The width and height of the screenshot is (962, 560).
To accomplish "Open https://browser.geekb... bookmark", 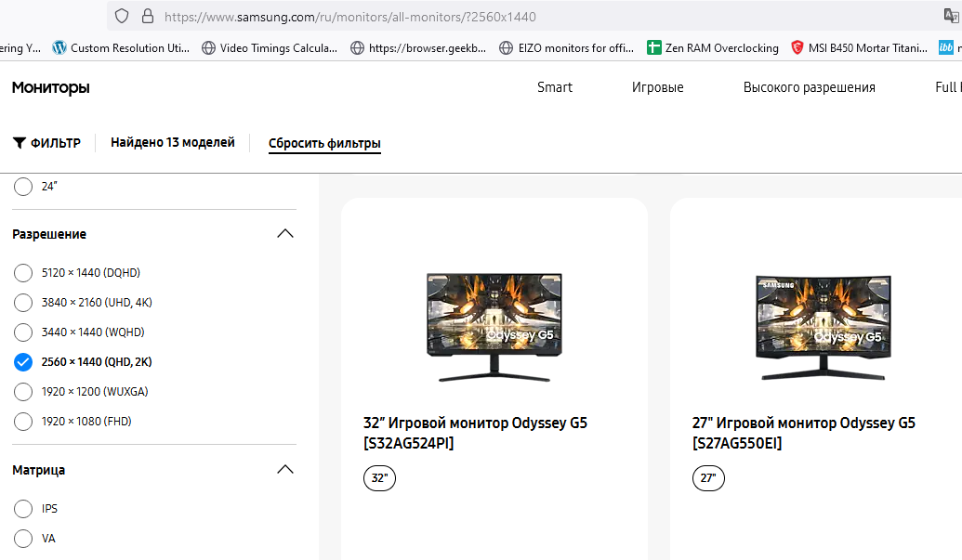I will pyautogui.click(x=418, y=47).
